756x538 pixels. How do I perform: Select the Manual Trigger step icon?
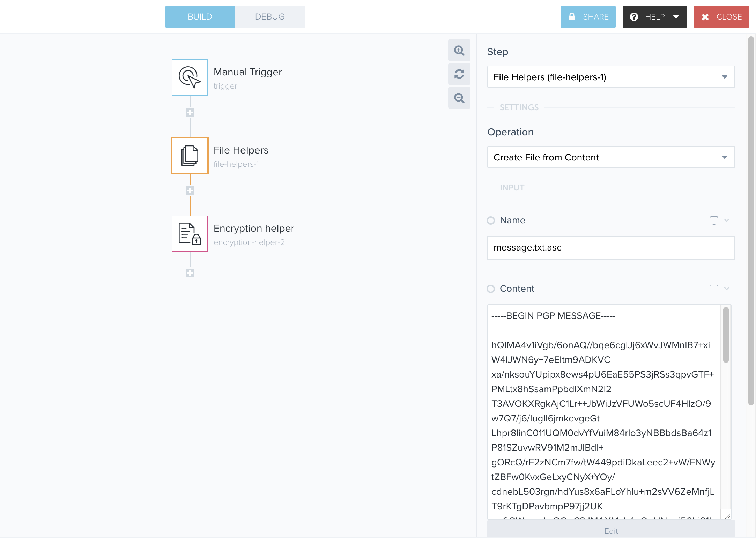pos(190,77)
